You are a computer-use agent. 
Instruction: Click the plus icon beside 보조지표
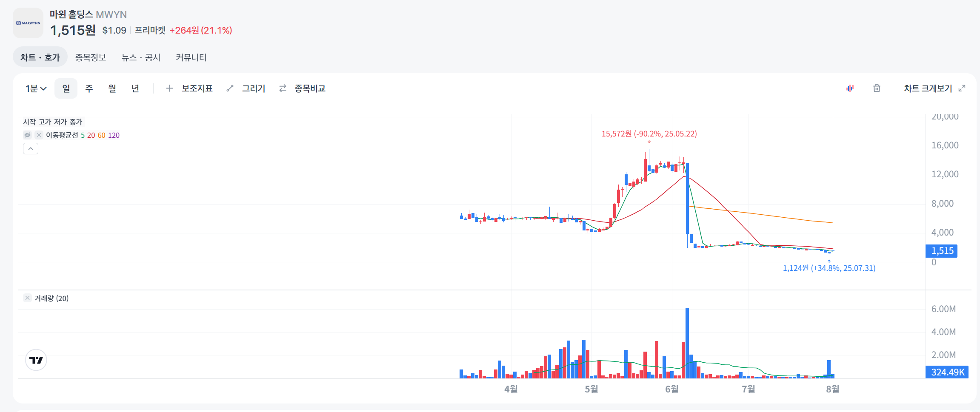click(169, 88)
